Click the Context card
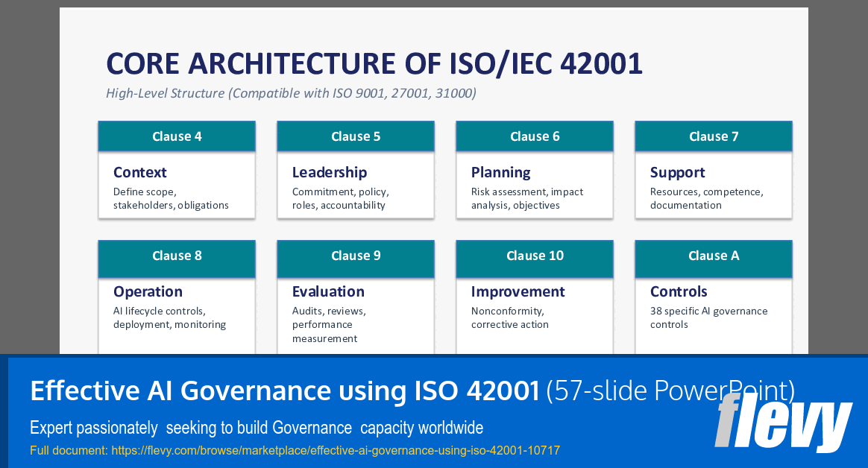The image size is (868, 468). (176, 185)
